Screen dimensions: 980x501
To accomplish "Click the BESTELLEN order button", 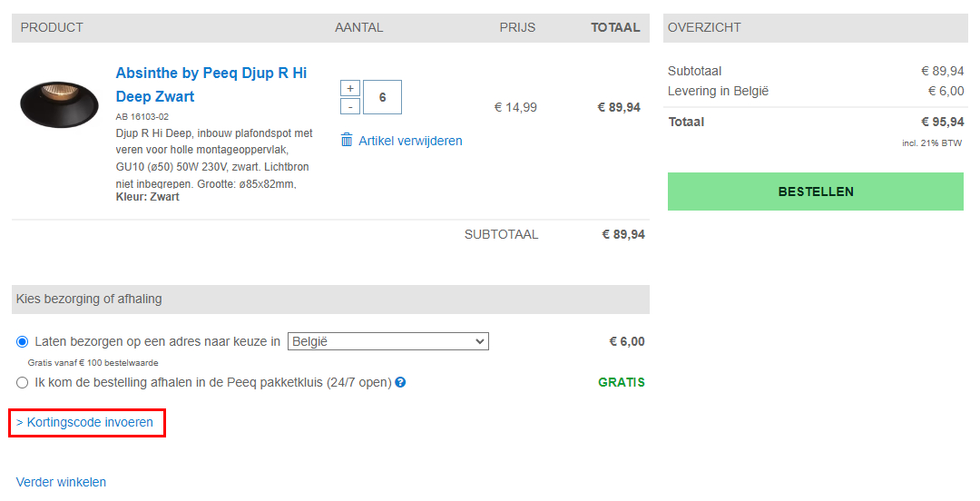I will coord(815,192).
